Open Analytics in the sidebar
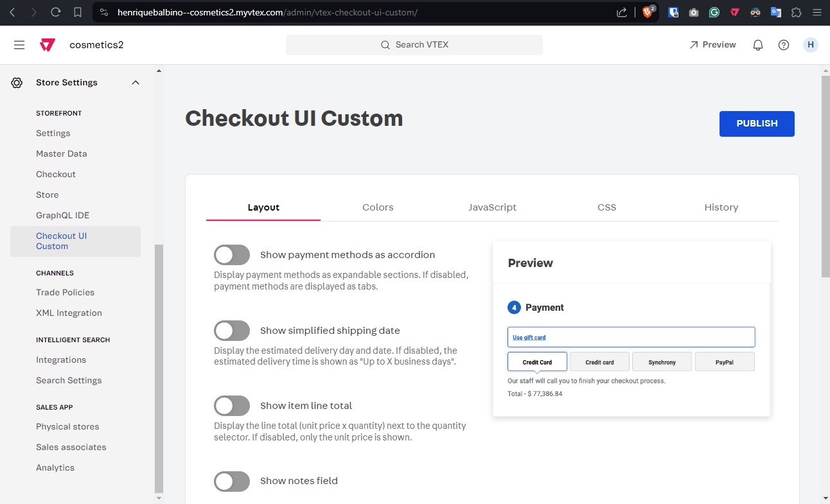This screenshot has width=830, height=504. click(x=55, y=468)
